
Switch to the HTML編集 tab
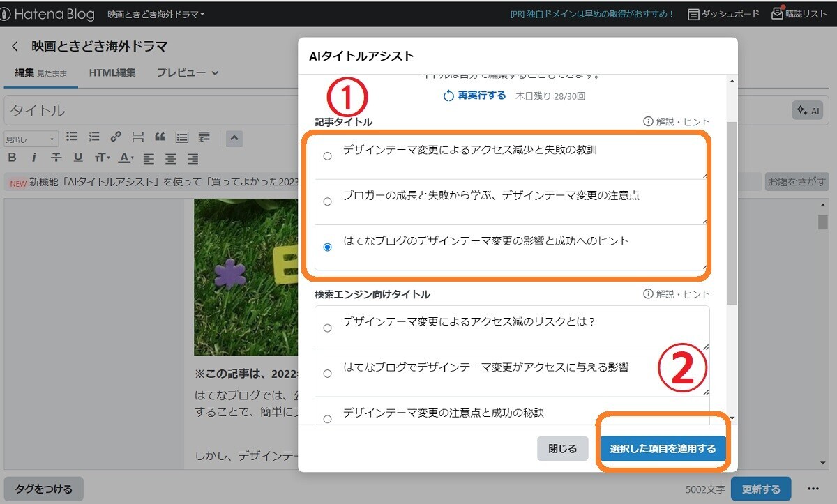[112, 72]
